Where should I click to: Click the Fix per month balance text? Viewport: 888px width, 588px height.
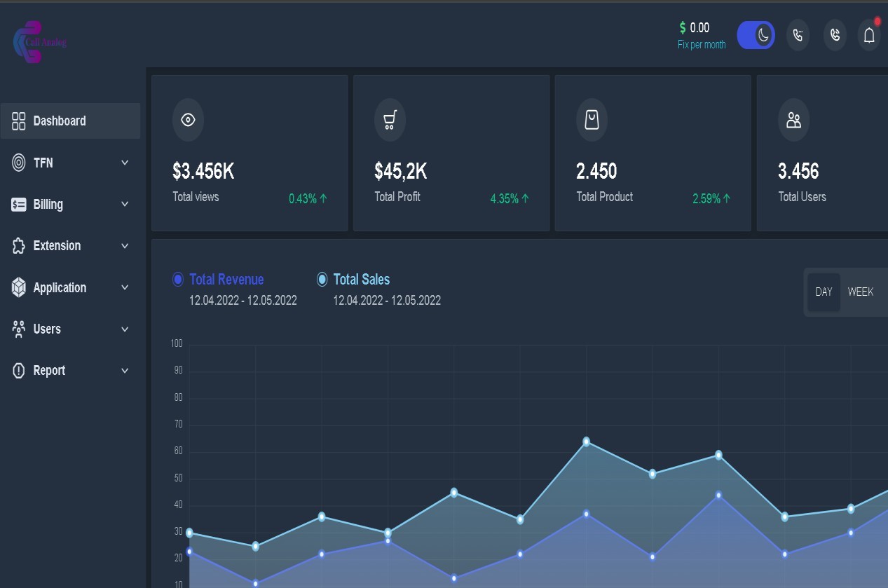point(702,45)
